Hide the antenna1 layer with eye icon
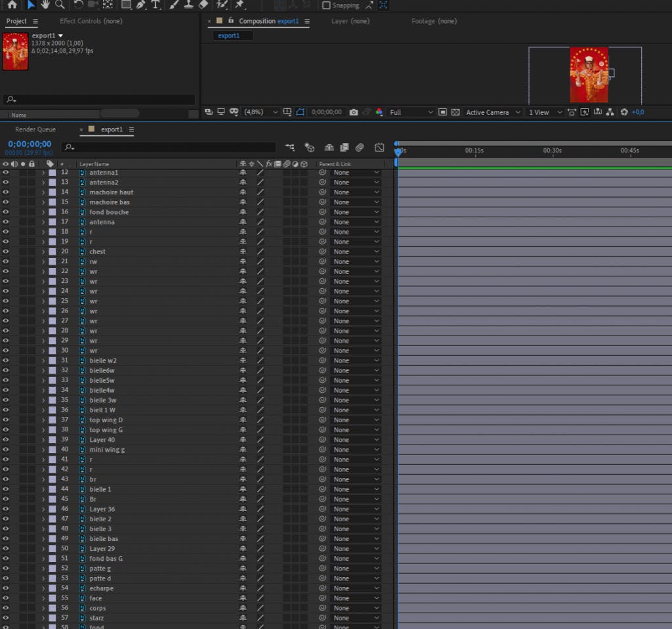 pyautogui.click(x=6, y=173)
